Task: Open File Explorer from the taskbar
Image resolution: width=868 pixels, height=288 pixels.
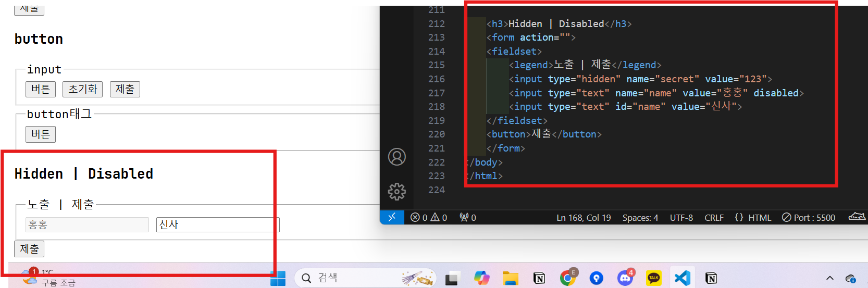Action: [510, 279]
